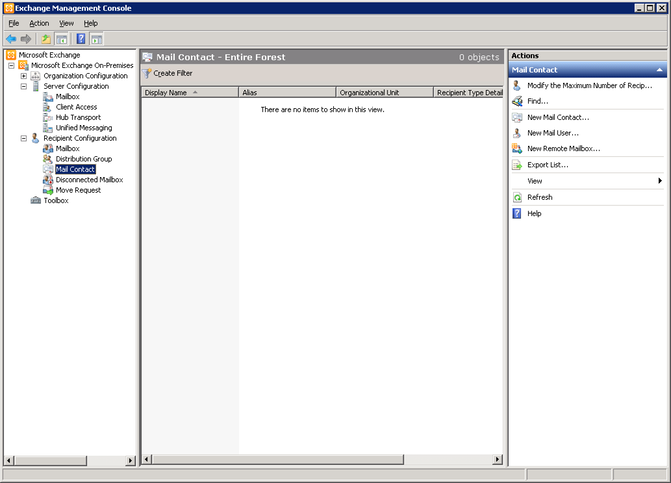Image resolution: width=671 pixels, height=483 pixels.
Task: Click right arrow of tree pane scrollbar
Action: tap(131, 461)
